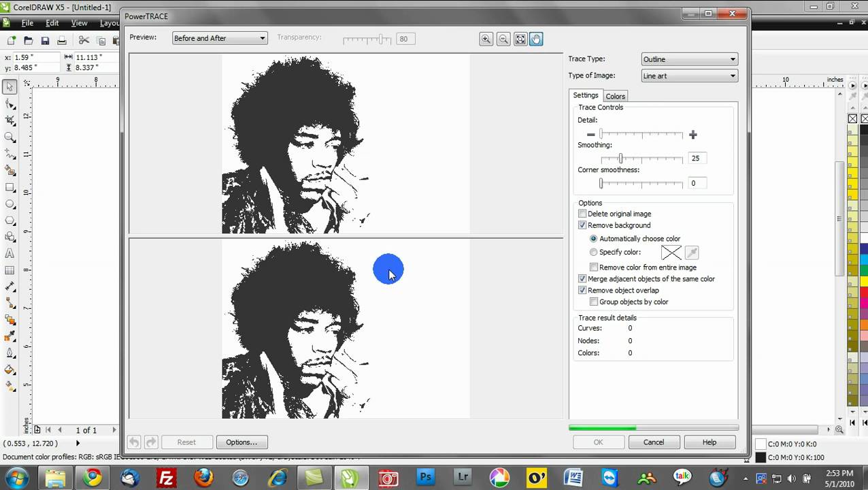Image resolution: width=868 pixels, height=490 pixels.
Task: Open the Preview mode dropdown
Action: coord(220,38)
